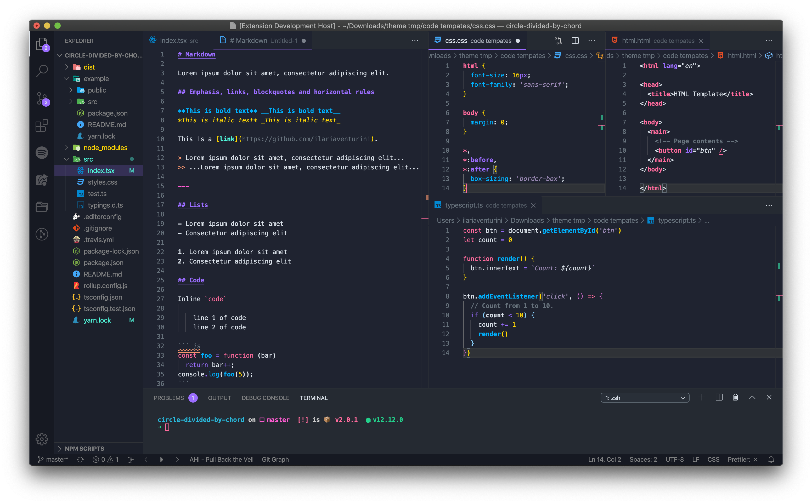Image resolution: width=812 pixels, height=504 pixels.
Task: Kill terminal with the trash icon
Action: pos(735,397)
